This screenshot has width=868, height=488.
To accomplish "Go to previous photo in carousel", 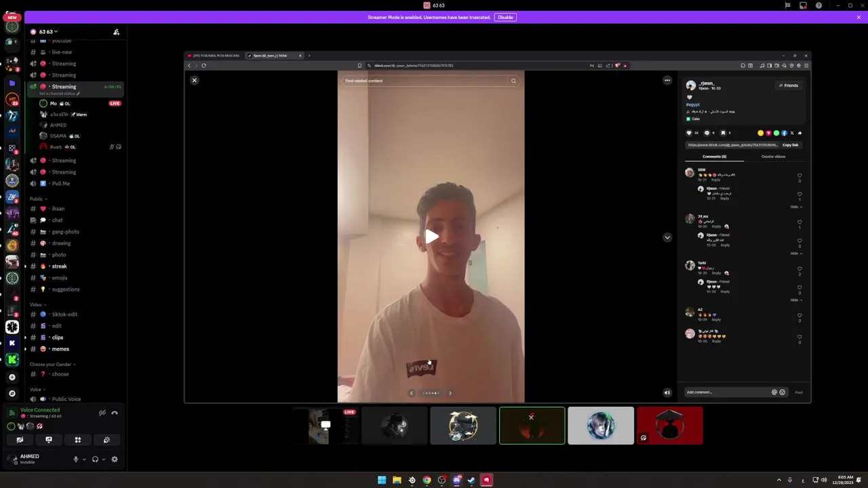I will point(411,393).
